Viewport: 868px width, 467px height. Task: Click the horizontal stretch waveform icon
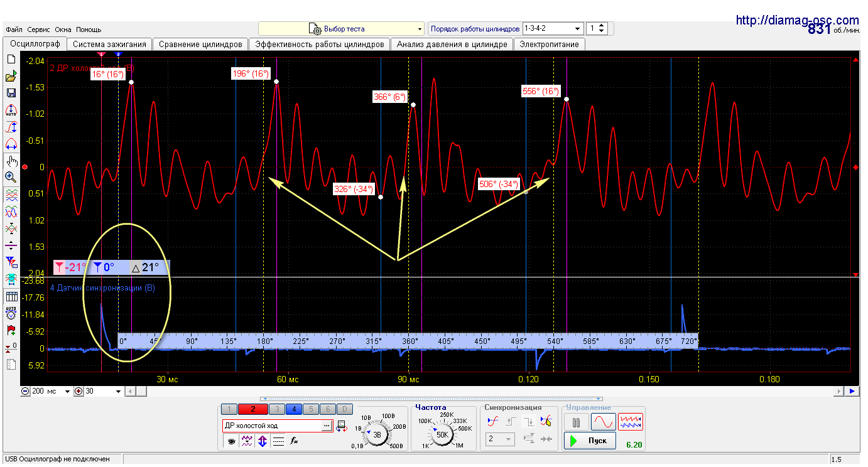(x=11, y=144)
